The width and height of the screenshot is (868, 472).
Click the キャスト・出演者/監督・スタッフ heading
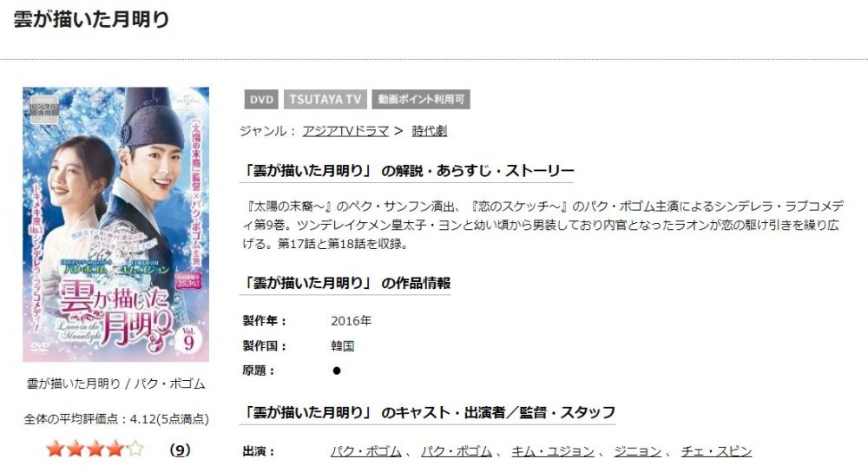point(429,412)
